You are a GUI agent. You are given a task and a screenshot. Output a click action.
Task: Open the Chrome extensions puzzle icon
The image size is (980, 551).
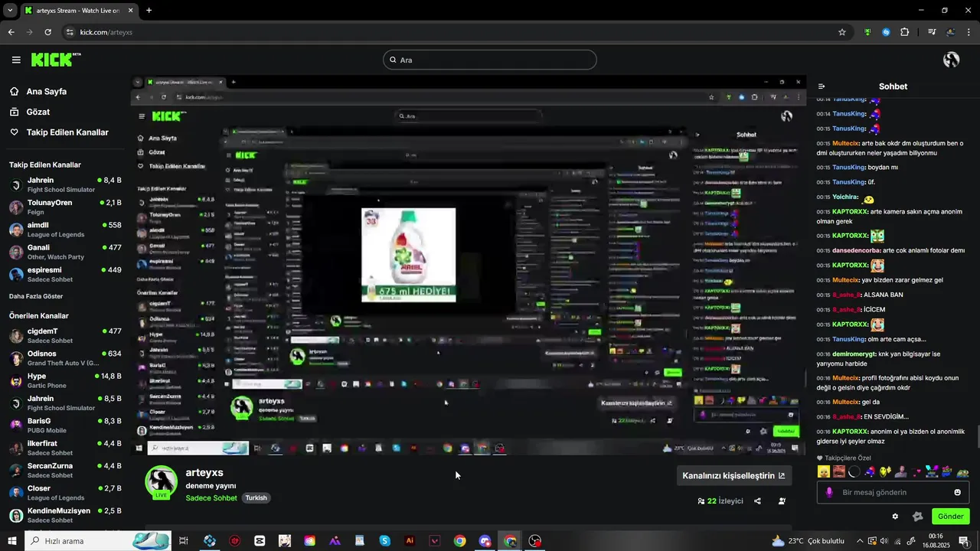pos(905,32)
